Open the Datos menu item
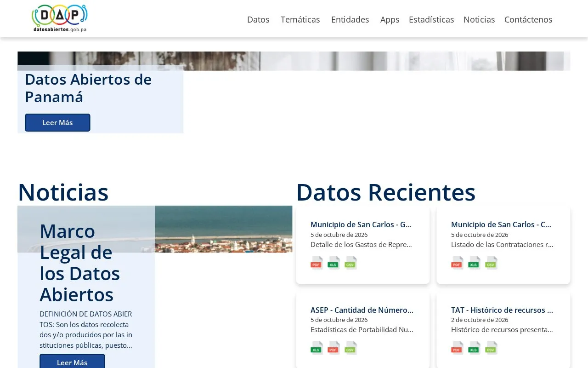The height and width of the screenshot is (368, 588). (258, 19)
